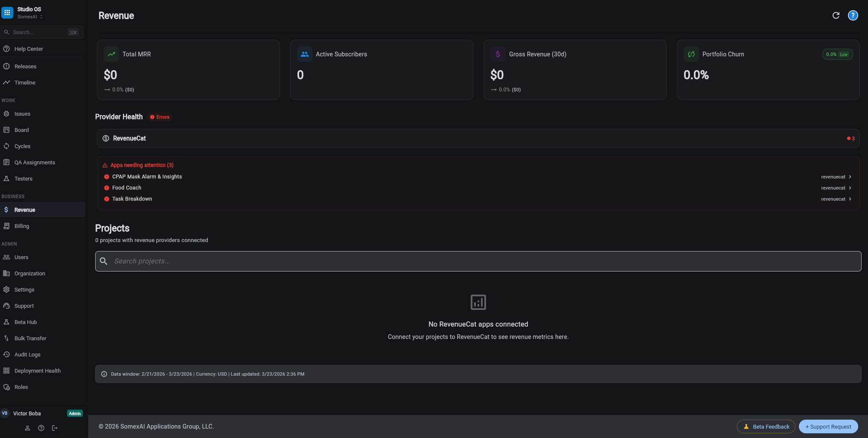Expand the CPAP Mask Alarm & Insights revenuecat chevron

coord(850,176)
